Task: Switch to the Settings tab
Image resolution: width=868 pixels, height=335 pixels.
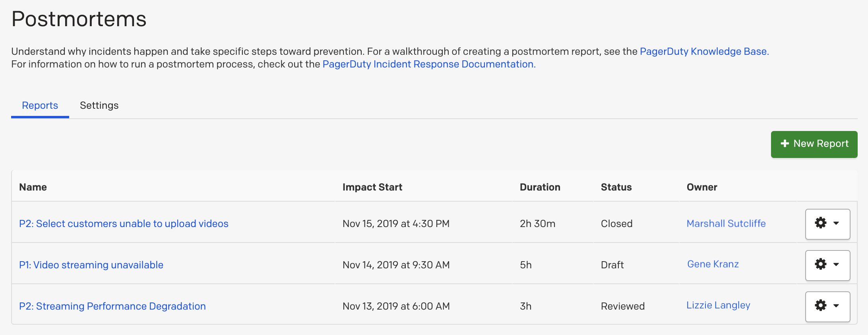Action: point(99,106)
